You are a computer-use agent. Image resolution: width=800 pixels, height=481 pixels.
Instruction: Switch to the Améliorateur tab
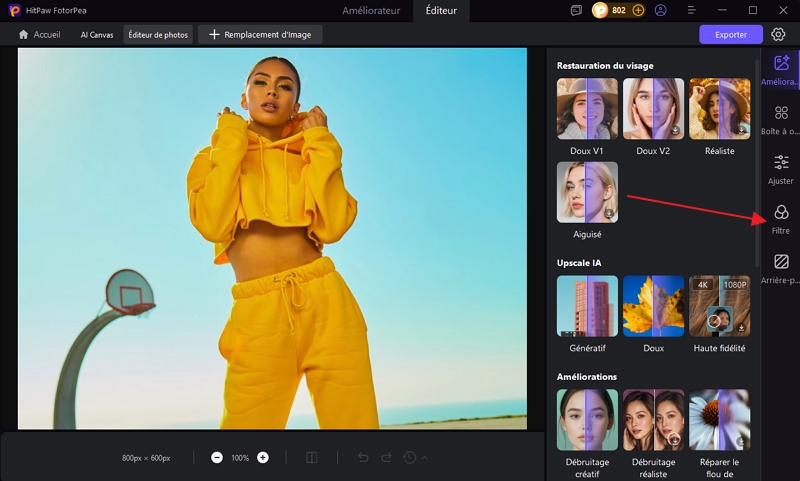[x=371, y=10]
